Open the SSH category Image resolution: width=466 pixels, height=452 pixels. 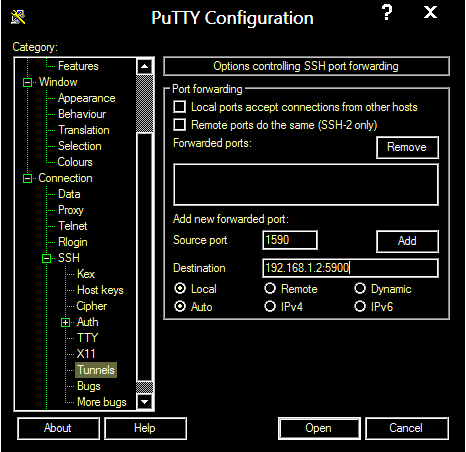[69, 258]
